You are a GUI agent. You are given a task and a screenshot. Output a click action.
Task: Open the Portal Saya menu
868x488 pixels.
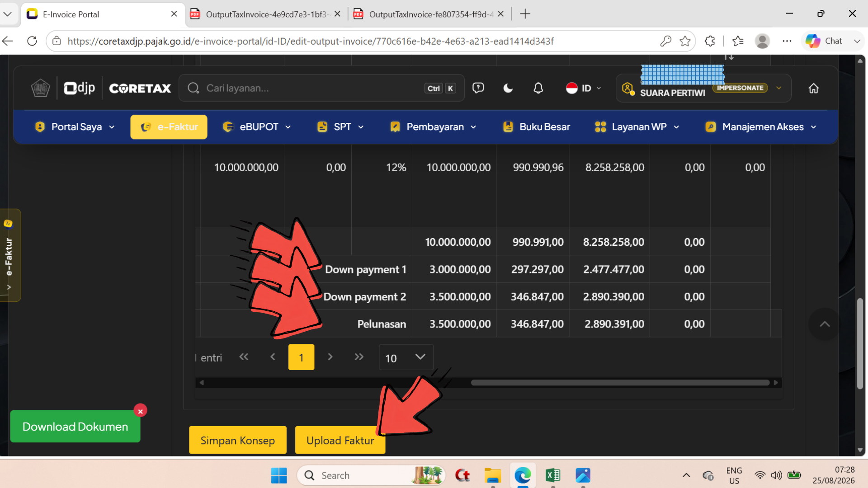75,127
